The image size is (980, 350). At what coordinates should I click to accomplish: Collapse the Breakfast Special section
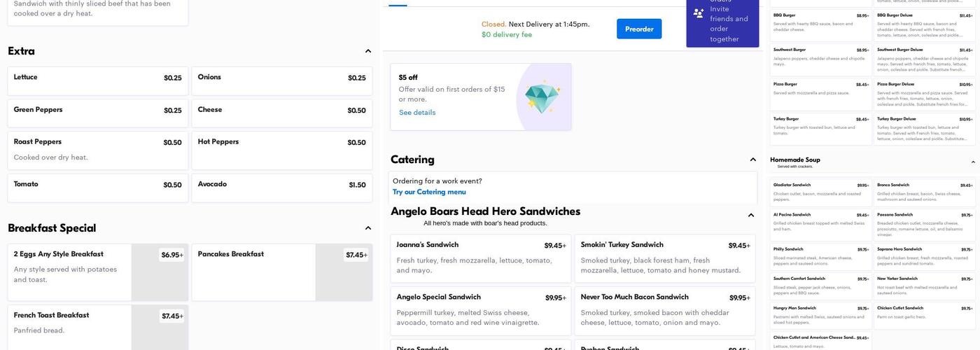point(368,228)
